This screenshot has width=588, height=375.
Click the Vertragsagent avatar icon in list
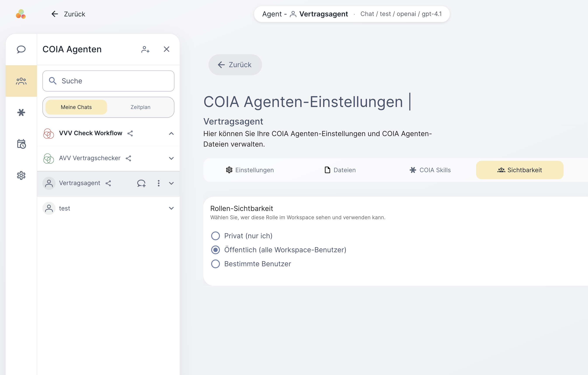(x=49, y=183)
